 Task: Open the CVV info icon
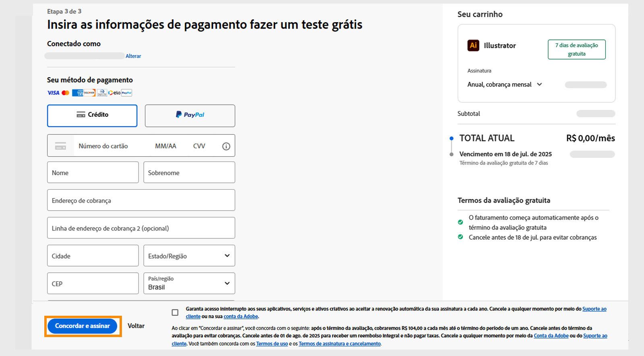(226, 147)
